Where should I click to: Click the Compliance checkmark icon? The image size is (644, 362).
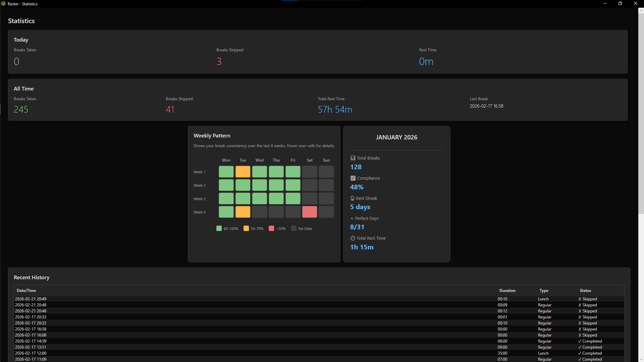pos(353,178)
